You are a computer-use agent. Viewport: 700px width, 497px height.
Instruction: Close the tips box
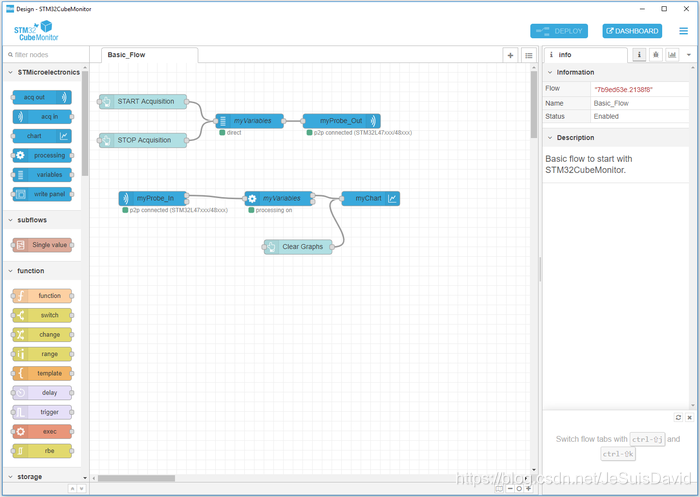(689, 417)
